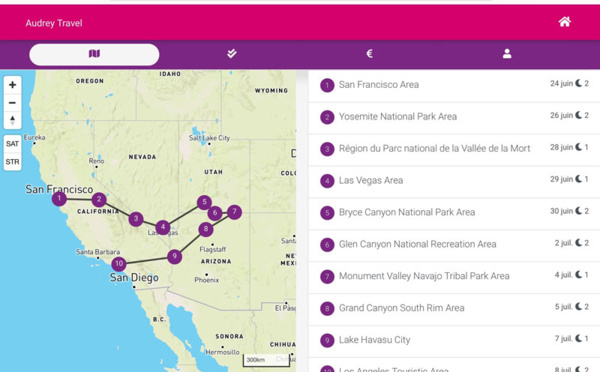Open the map tab
Viewport: 600px width, 372px height.
pos(94,54)
